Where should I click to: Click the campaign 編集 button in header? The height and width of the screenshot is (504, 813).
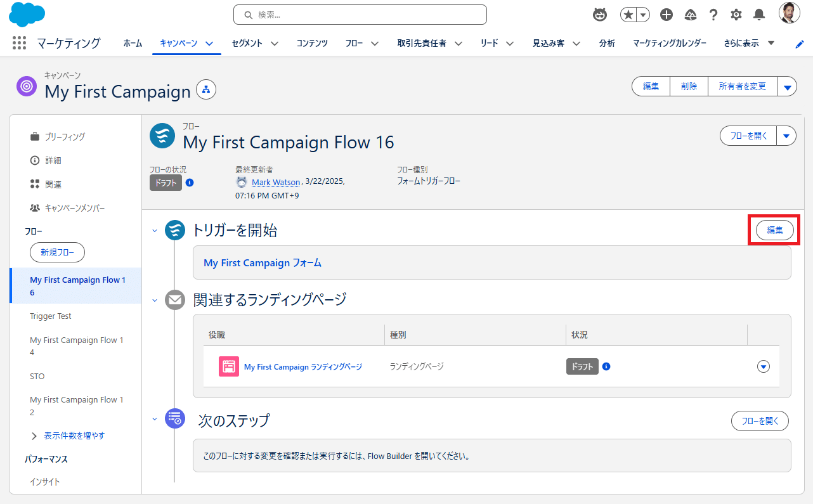[651, 87]
